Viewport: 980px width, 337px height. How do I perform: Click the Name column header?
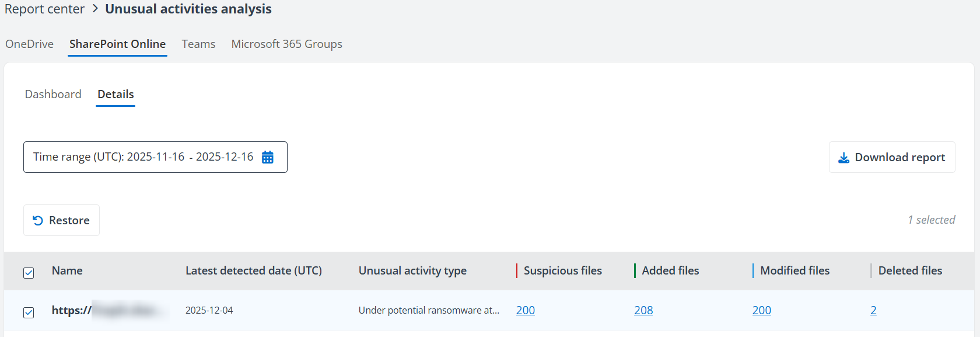(x=67, y=271)
